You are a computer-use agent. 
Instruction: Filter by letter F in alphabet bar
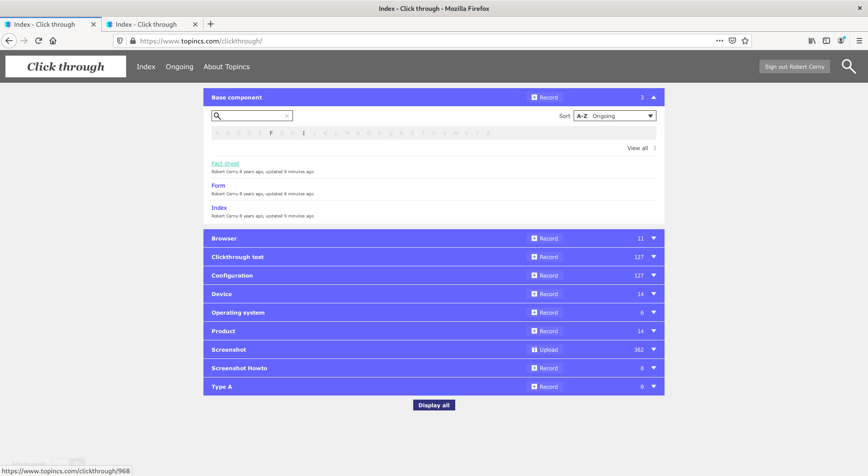pos(271,133)
